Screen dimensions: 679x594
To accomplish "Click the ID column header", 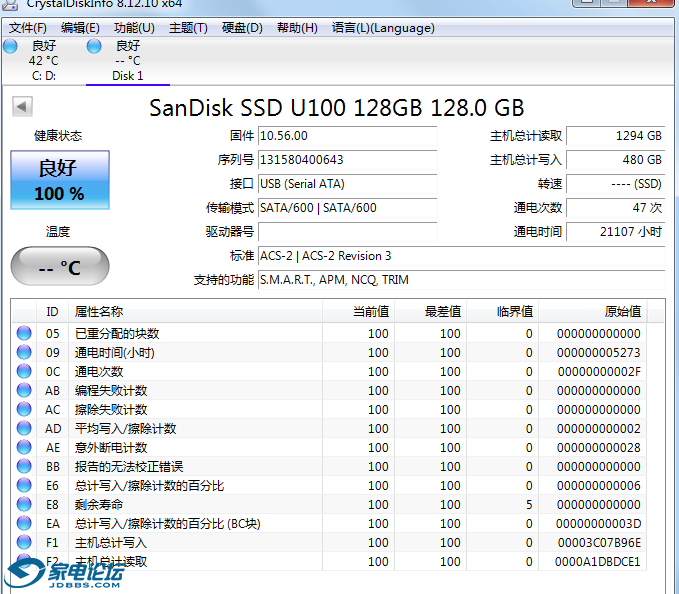I will pyautogui.click(x=52, y=311).
